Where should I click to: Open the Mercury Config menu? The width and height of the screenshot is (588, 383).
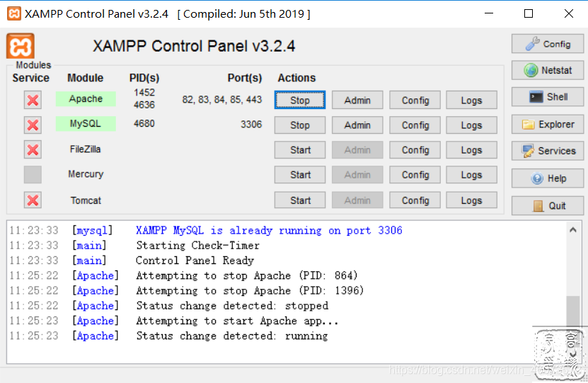(x=415, y=175)
